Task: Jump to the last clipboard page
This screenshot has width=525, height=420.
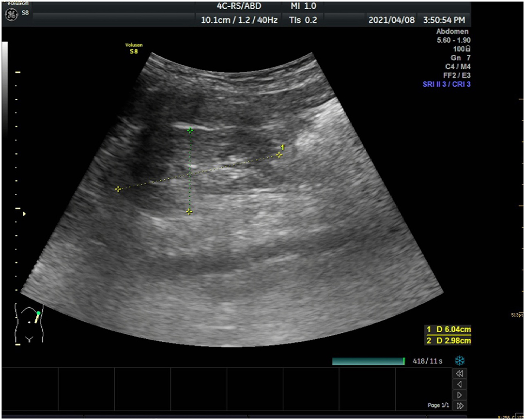Action: [x=460, y=405]
